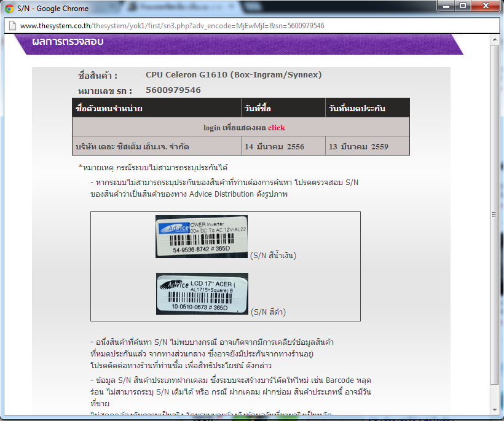Click warranty expiry '13 มีนาคม 2559' cell

368,146
